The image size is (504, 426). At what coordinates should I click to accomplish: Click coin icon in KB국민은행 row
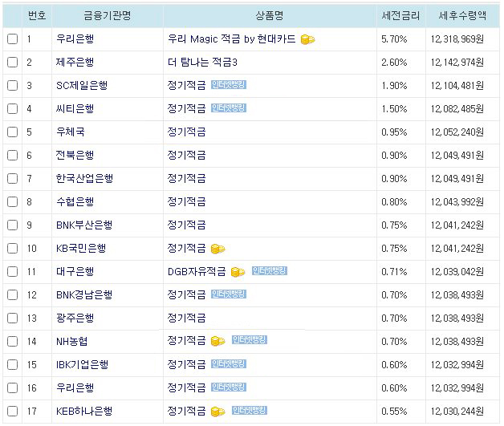(x=217, y=249)
